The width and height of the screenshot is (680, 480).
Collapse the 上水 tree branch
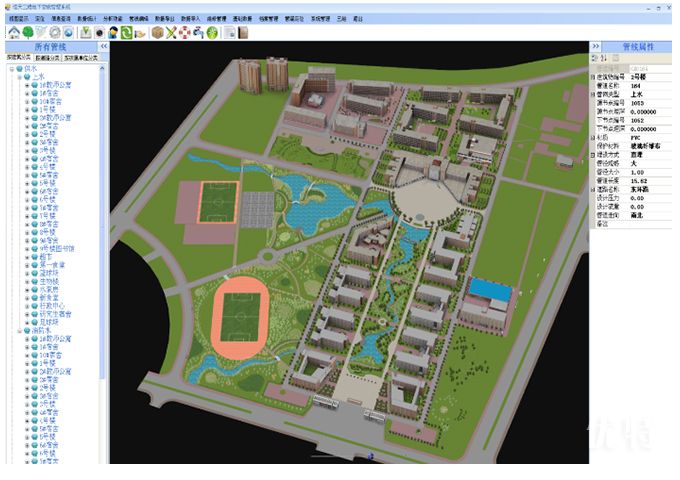coord(18,77)
